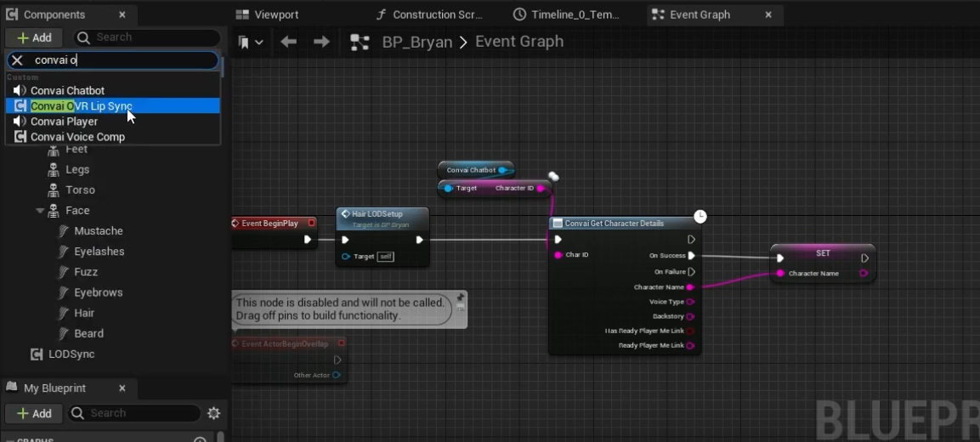
Task: Select the Hair groom component
Action: click(84, 313)
